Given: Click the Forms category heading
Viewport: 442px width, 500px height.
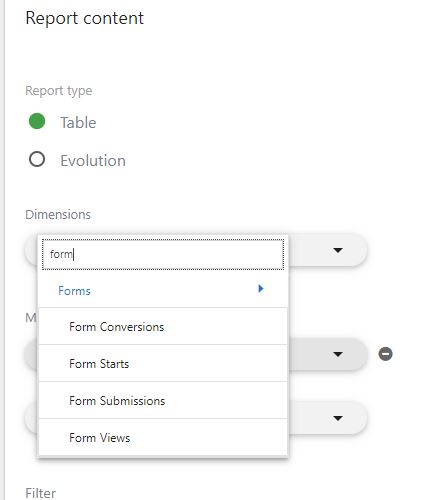Looking at the screenshot, I should click(74, 291).
